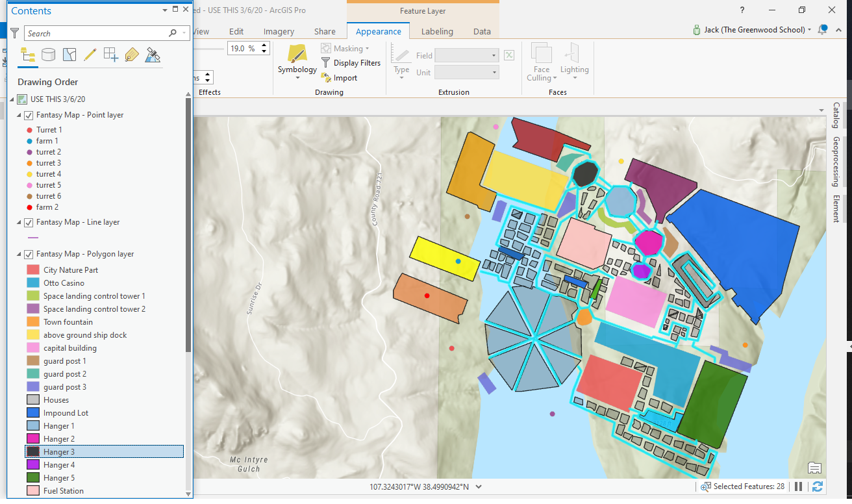Open the Imagery ribbon tab

(278, 31)
